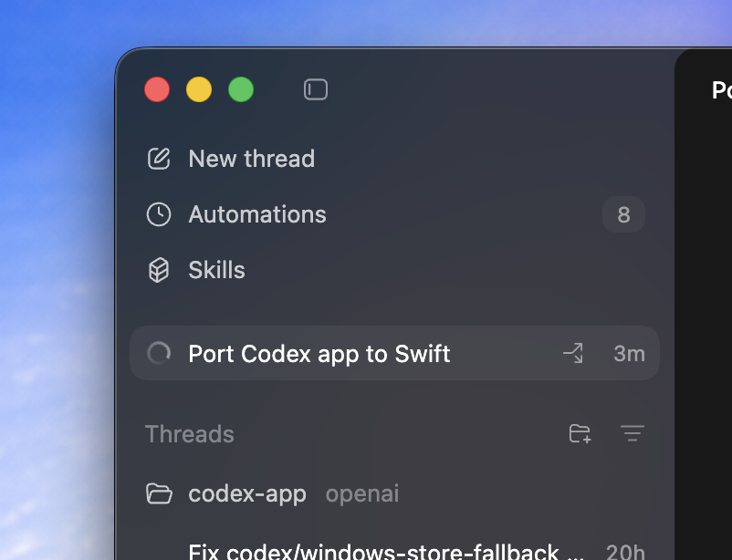Click the 20h timestamp on the Fix codex thread

[625, 552]
